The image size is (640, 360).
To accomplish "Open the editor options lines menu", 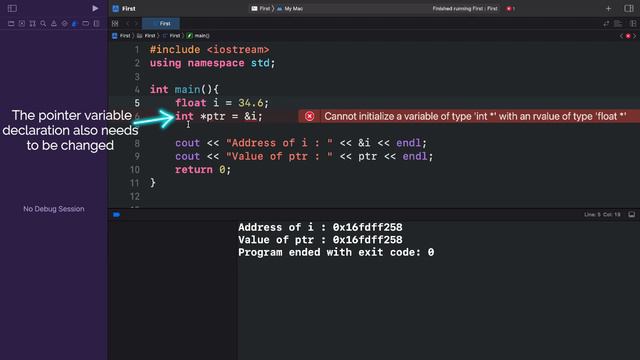I will [618, 24].
